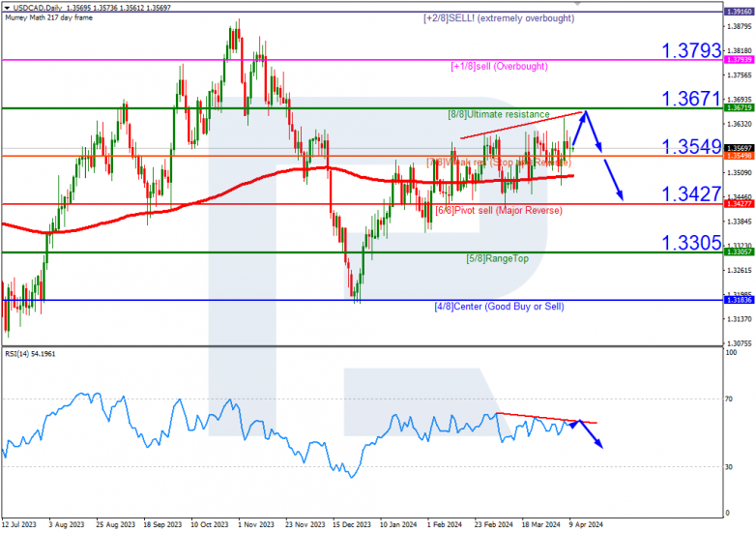Click the '23 Feb 2024' date label
Image resolution: width=756 pixels, height=533 pixels.
pos(493,525)
